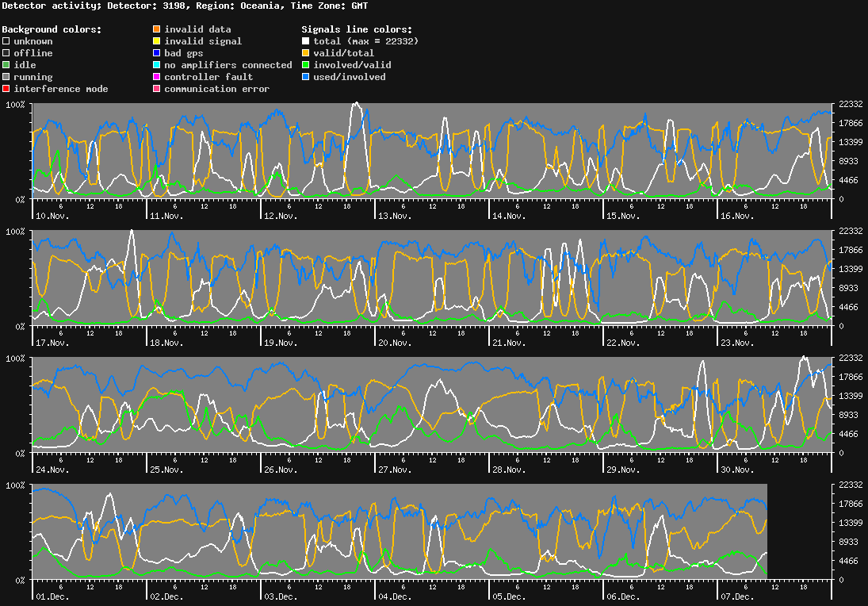Click the 'idle' background color icon
Image resolution: width=868 pixels, height=606 pixels.
point(4,64)
